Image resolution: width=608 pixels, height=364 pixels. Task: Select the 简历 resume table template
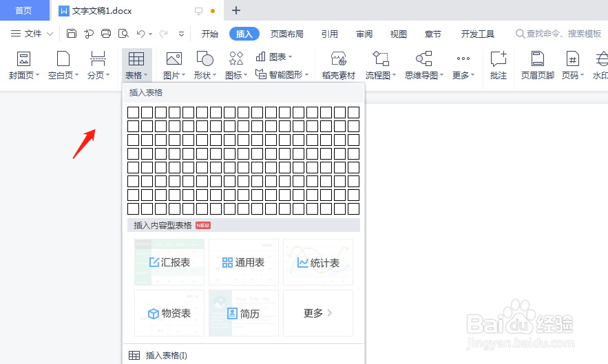click(244, 313)
